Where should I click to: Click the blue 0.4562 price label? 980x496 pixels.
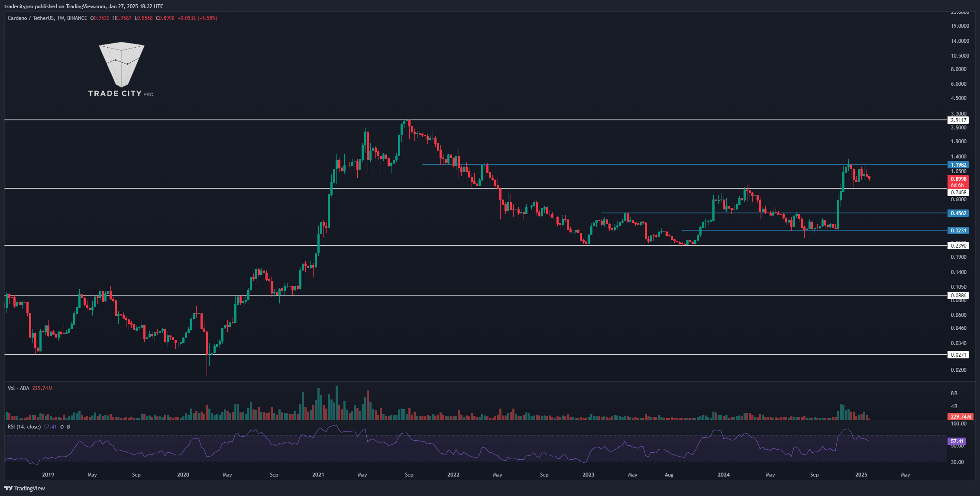[x=958, y=213]
